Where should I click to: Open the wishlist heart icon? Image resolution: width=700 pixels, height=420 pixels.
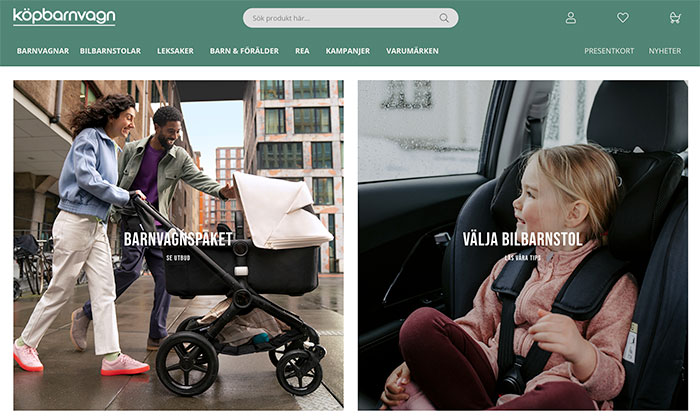[623, 18]
